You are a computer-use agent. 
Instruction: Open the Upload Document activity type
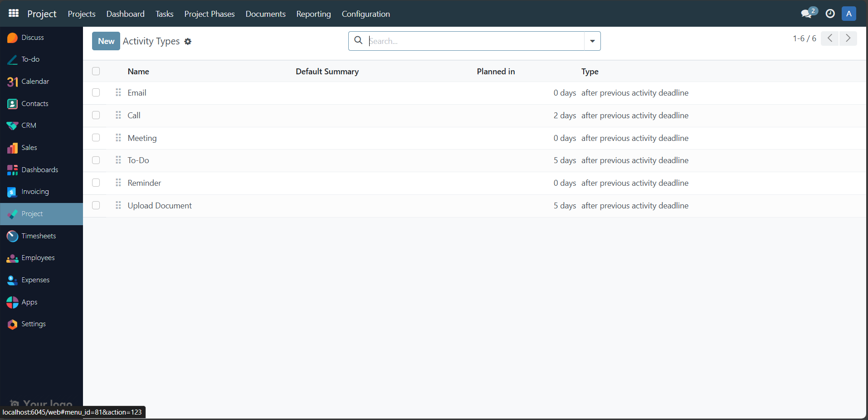click(x=160, y=205)
